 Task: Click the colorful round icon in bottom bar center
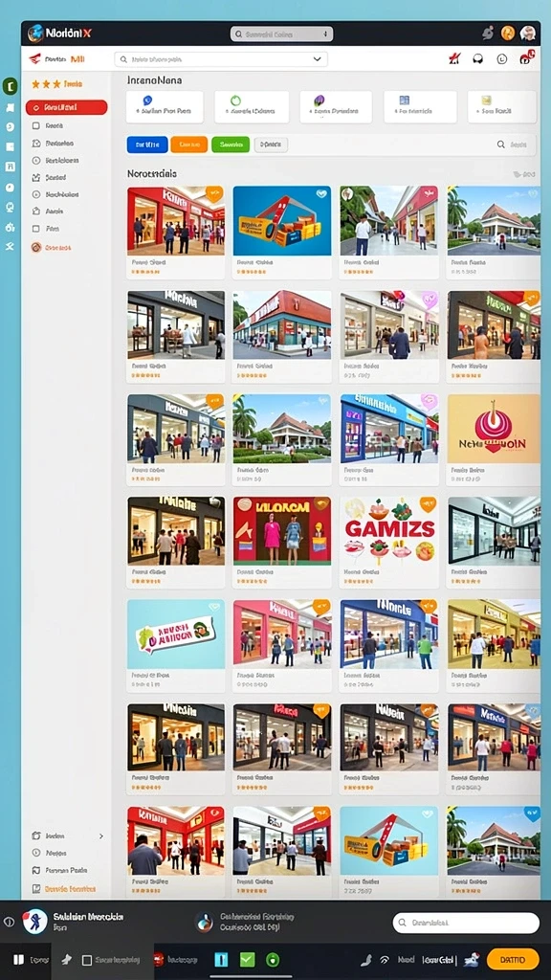pos(204,922)
